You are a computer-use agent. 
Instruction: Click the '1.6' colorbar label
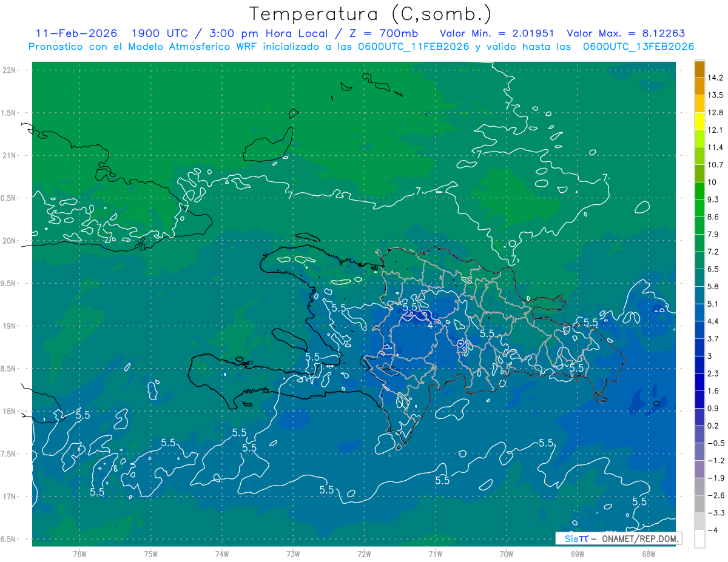713,391
